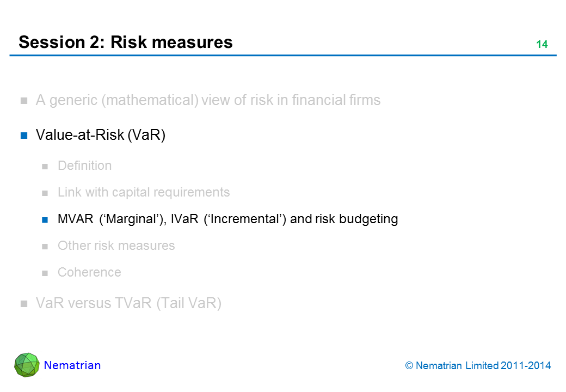Click the grey bullet beside 'VaR versus TVaR'
The width and height of the screenshot is (566, 392).
pyautogui.click(x=24, y=305)
